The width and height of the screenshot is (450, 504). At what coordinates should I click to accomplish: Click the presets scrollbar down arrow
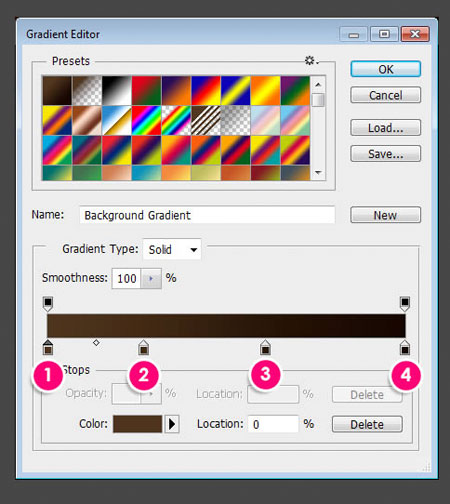[x=318, y=172]
